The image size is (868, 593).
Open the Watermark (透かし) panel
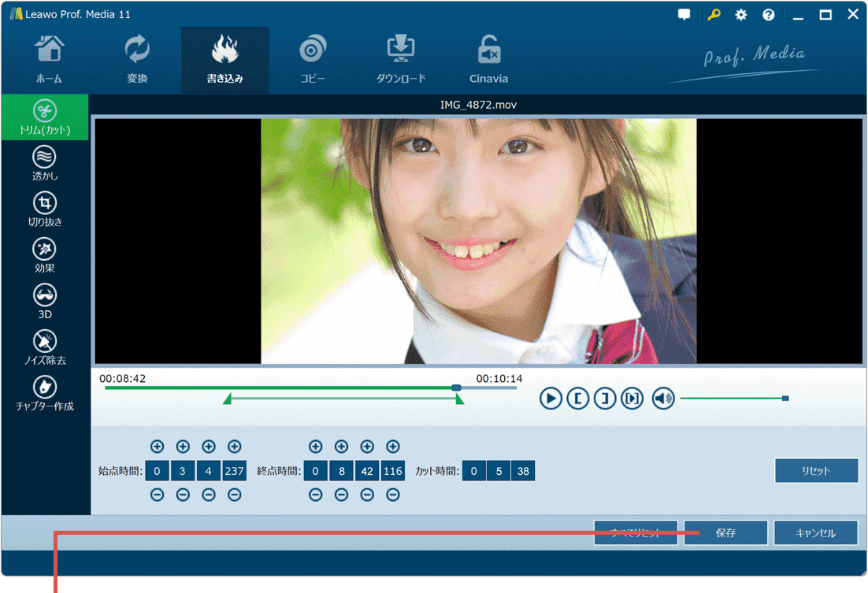(44, 163)
